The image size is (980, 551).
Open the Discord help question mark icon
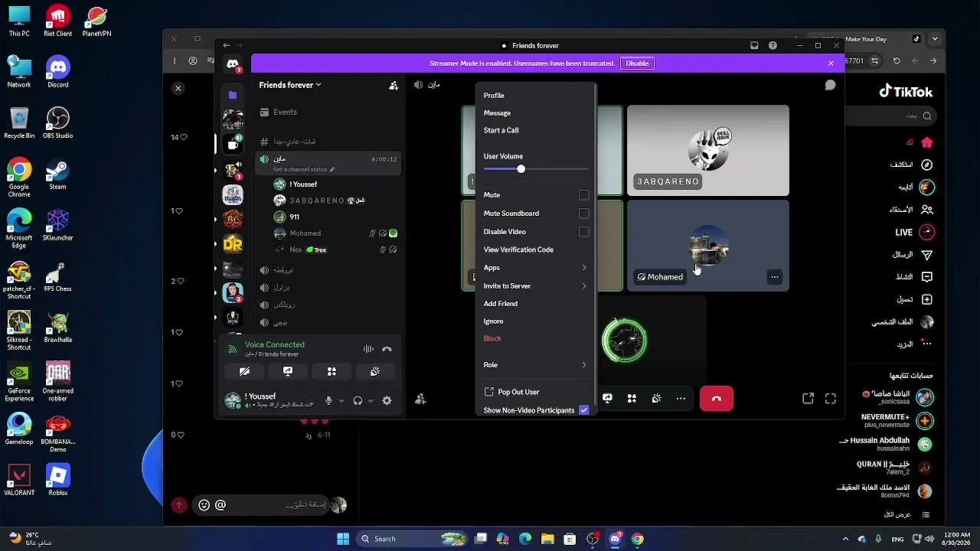[773, 46]
